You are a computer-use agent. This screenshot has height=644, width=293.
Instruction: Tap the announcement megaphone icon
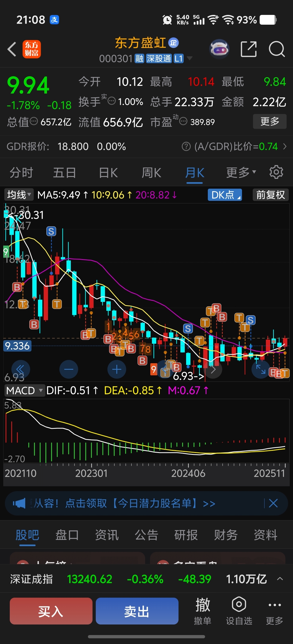pos(19,504)
